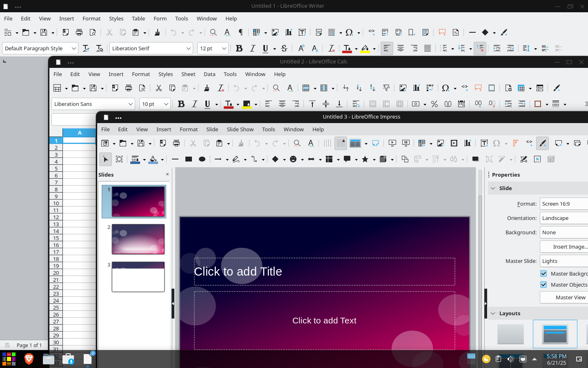Open the Brave browser from the taskbar

point(29,359)
